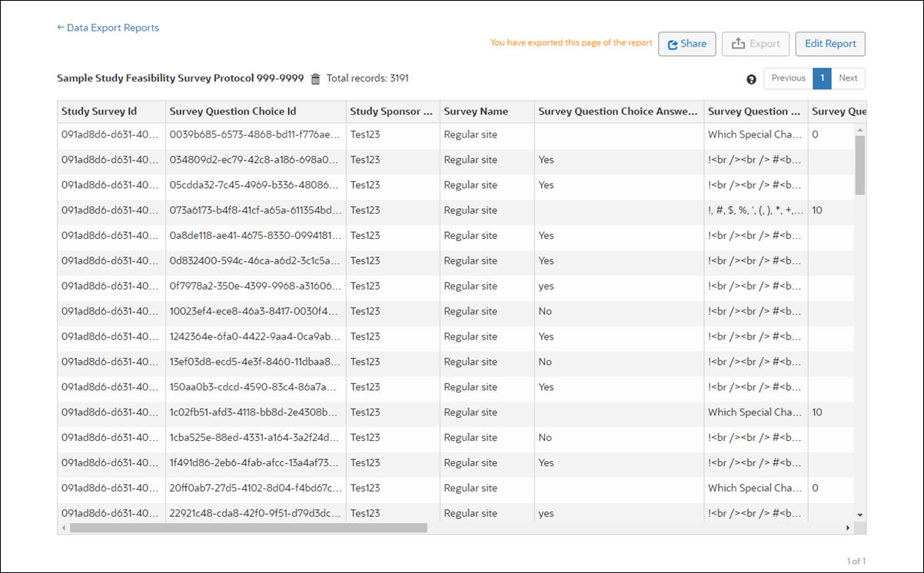Click the Export upload icon

click(739, 44)
